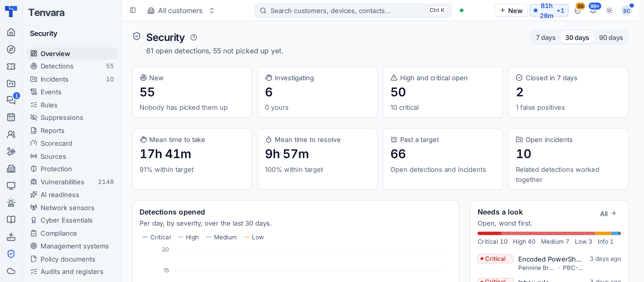The image size is (644, 282).
Task: Click the compass icon in the left rail
Action: (x=11, y=49)
